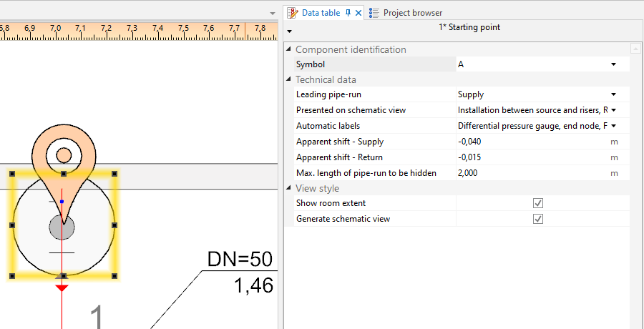
Task: Toggle the Generate schematic view checkbox
Action: (x=538, y=219)
